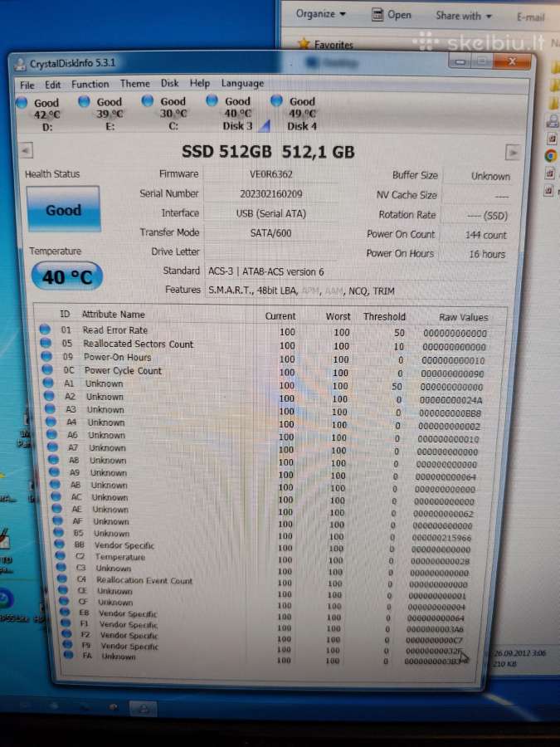Click the status dot for attribute A7
Screen dimensions: 560x747
point(53,447)
